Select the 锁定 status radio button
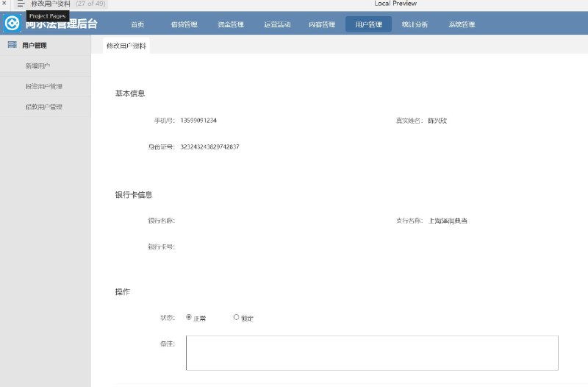Viewport: 588px width, 387px height. (x=236, y=317)
